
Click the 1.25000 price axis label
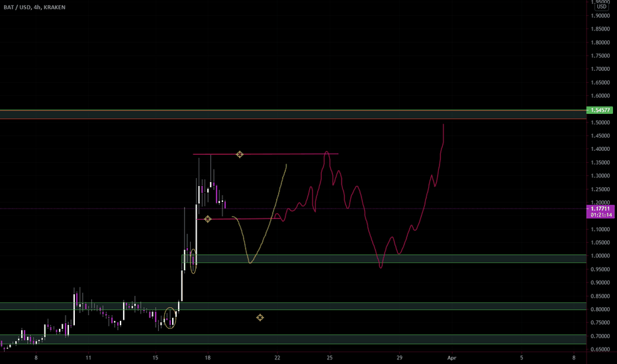(600, 189)
